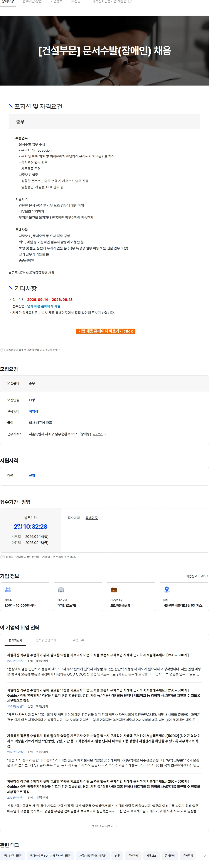209x868 pixels.
Task: Click 1,001 ~ 10,000명 이하 employee count
Action: (x=20, y=606)
